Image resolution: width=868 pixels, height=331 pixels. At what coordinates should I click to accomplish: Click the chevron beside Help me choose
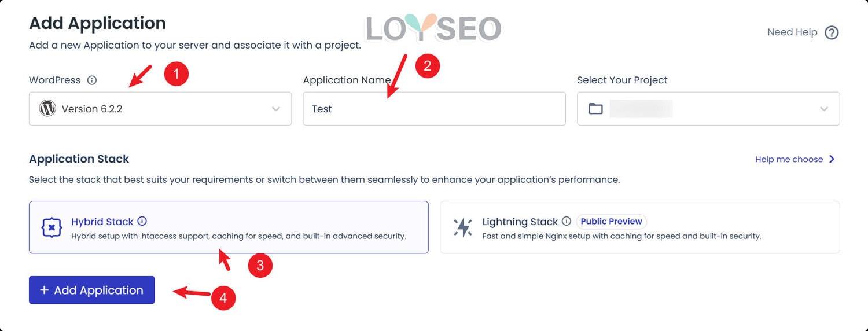pyautogui.click(x=832, y=159)
